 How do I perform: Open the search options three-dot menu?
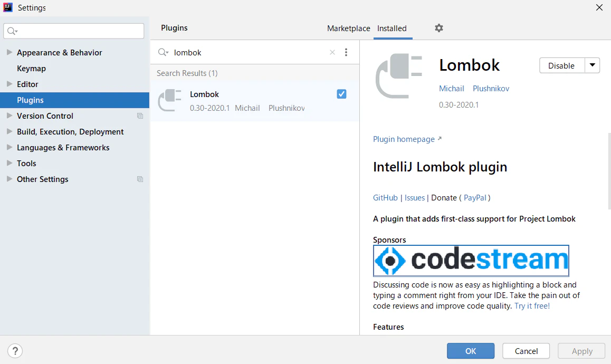pyautogui.click(x=346, y=52)
